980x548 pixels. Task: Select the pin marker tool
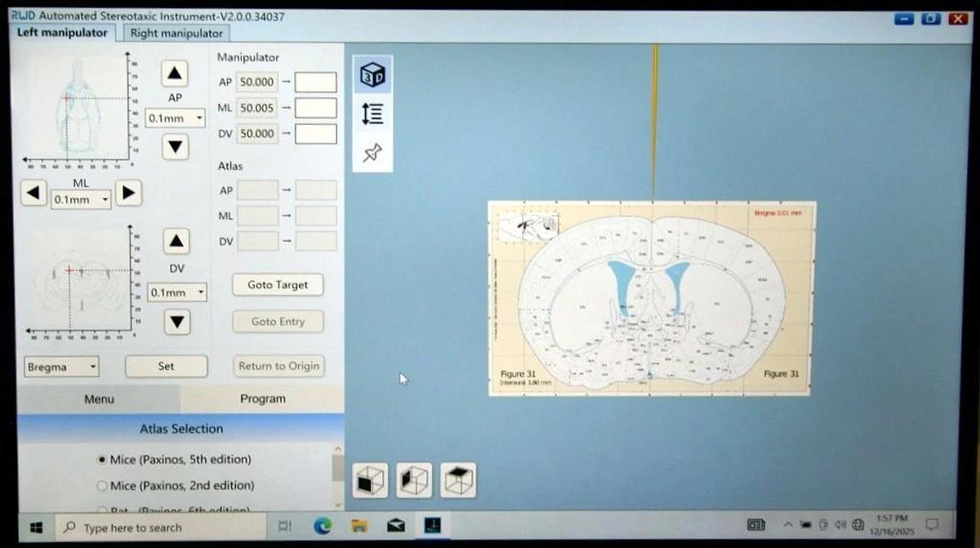coord(372,152)
